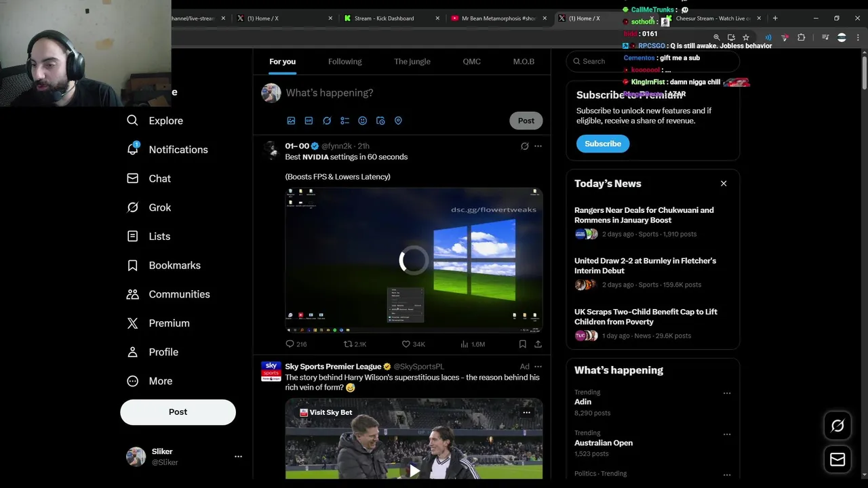This screenshot has height=488, width=868.
Task: Switch to the Following feed tab
Action: (345, 62)
